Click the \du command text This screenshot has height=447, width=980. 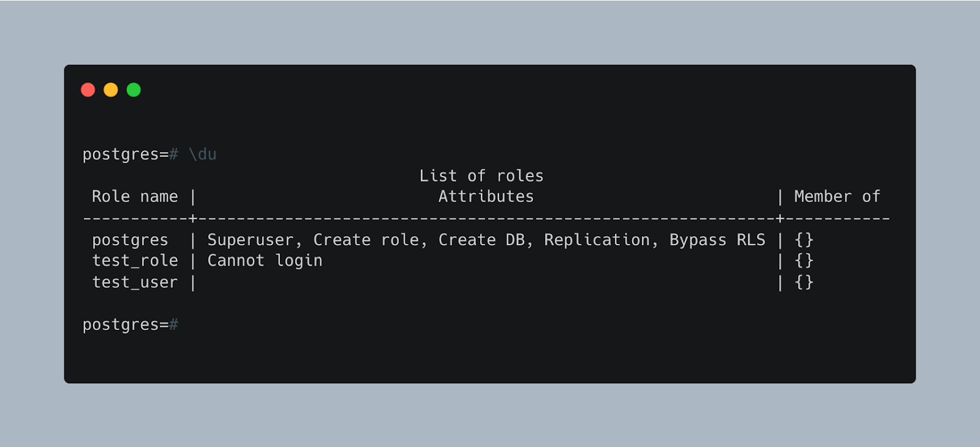[x=203, y=155]
